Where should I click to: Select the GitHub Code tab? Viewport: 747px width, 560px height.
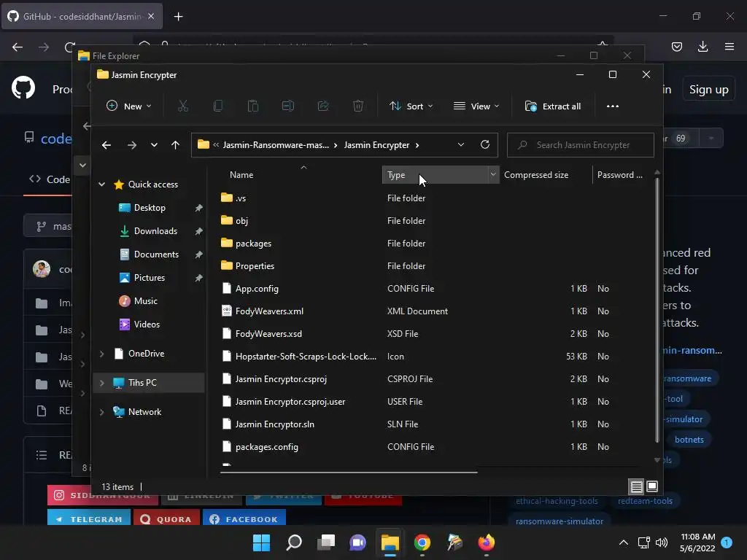(x=50, y=179)
